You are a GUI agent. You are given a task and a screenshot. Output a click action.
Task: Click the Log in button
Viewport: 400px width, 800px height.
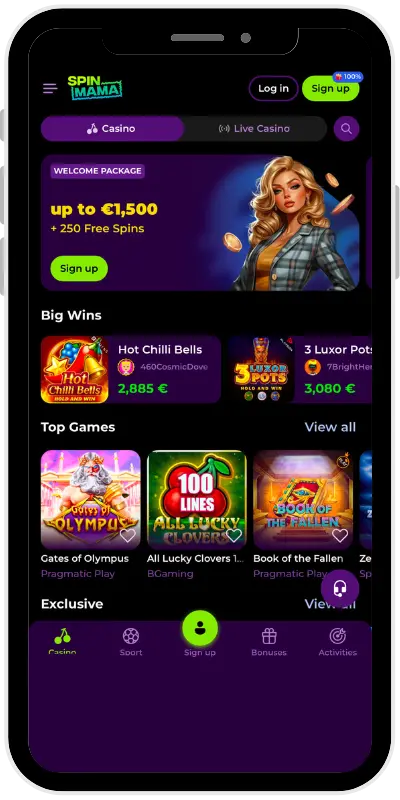click(273, 88)
